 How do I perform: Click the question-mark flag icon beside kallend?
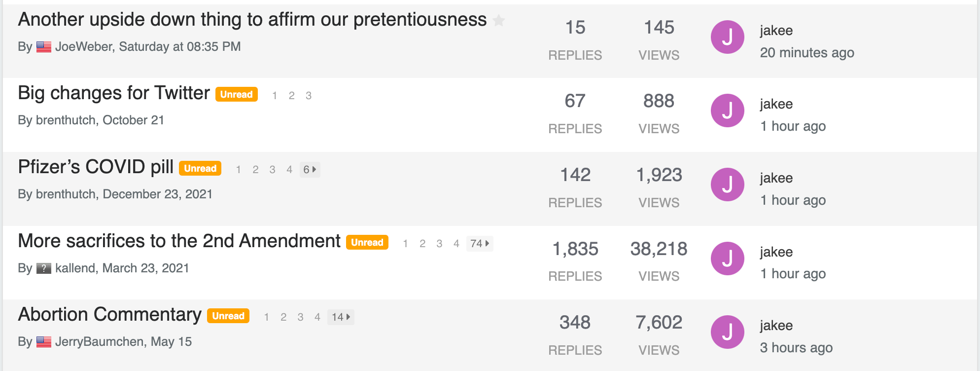click(x=44, y=268)
